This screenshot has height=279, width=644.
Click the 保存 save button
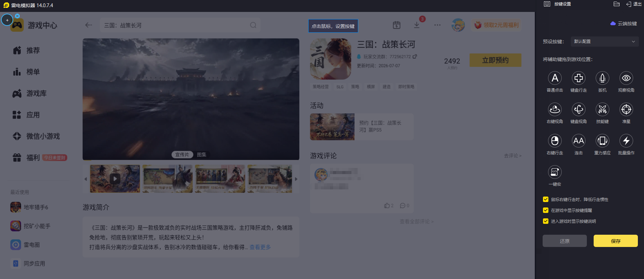click(x=616, y=241)
